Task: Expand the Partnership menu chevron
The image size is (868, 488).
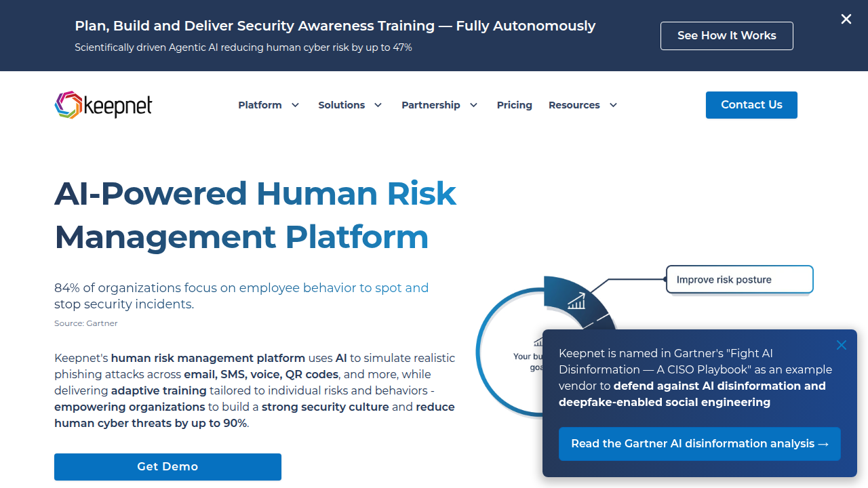Action: coord(474,105)
